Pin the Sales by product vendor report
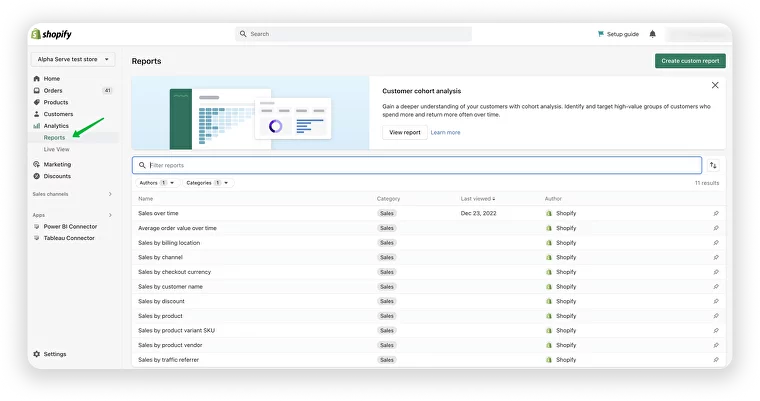 pos(716,345)
